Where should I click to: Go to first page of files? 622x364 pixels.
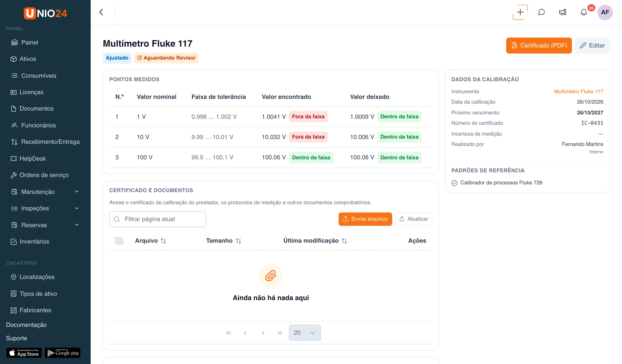[x=228, y=333]
